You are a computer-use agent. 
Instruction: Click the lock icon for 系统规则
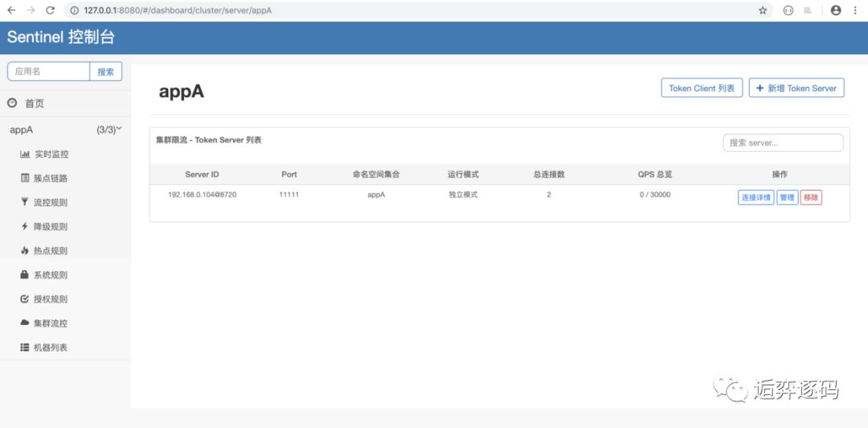pos(25,274)
